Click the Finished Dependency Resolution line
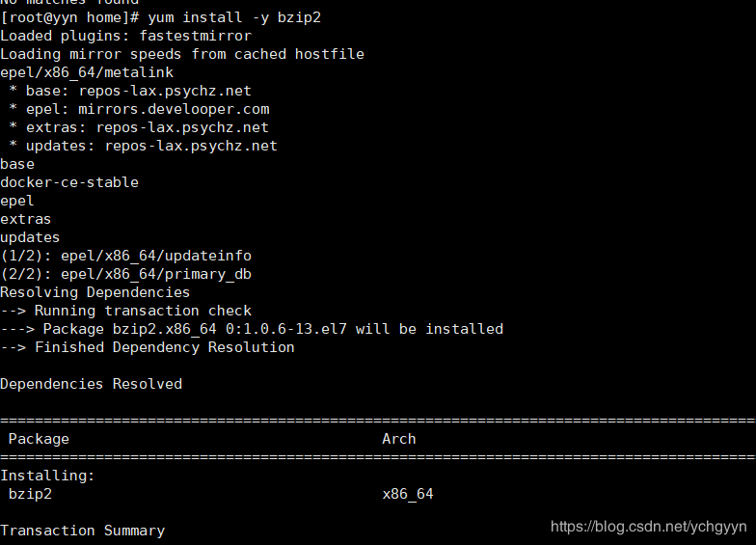 pyautogui.click(x=147, y=347)
